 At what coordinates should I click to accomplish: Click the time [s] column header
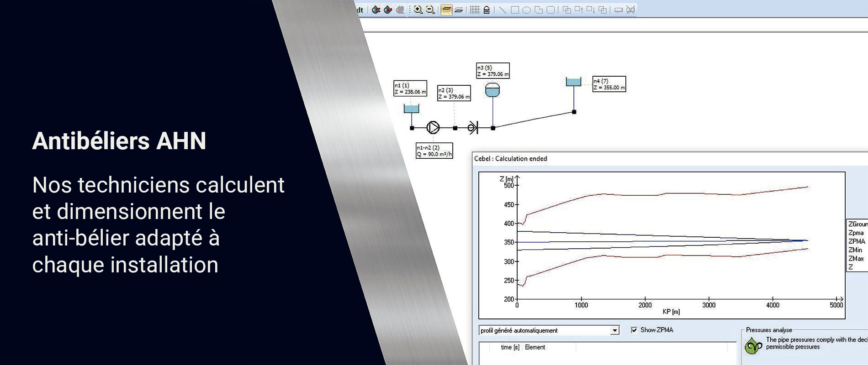[510, 347]
